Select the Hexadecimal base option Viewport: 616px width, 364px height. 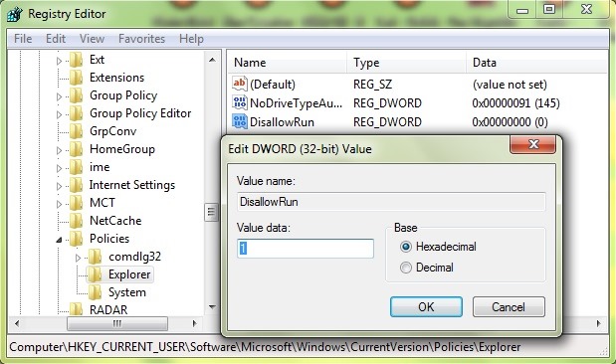(x=405, y=247)
